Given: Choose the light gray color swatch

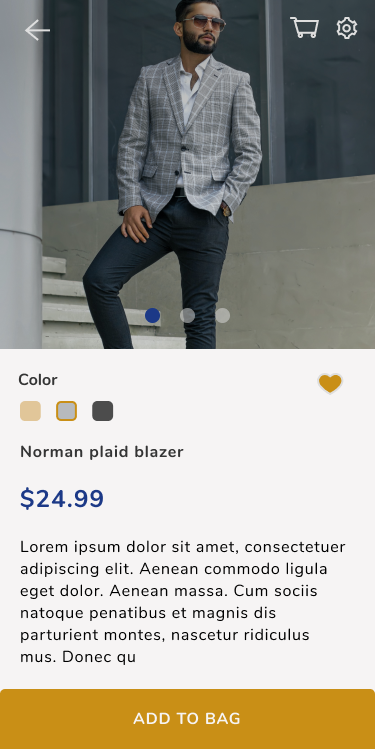Looking at the screenshot, I should coord(66,411).
